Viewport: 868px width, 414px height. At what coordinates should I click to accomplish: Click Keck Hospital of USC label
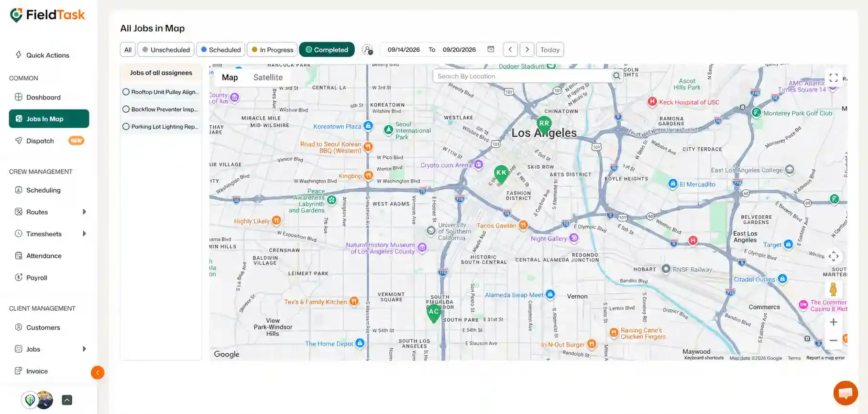pos(689,102)
